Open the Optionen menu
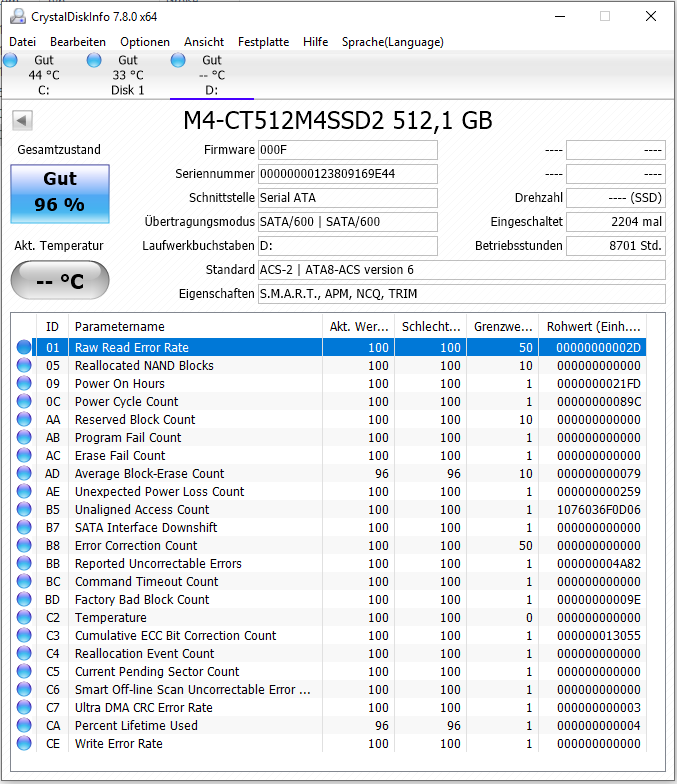The width and height of the screenshot is (677, 784). (x=145, y=42)
